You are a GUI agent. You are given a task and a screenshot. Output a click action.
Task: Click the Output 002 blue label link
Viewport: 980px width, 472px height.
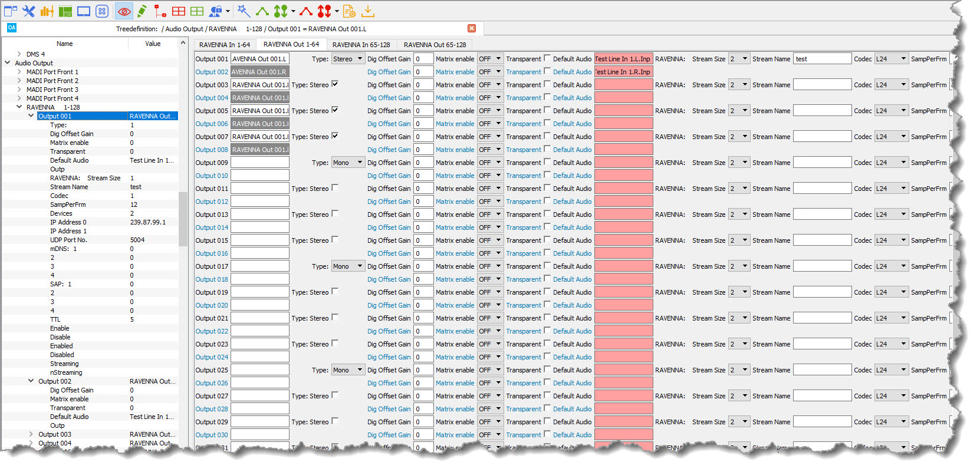click(x=212, y=72)
